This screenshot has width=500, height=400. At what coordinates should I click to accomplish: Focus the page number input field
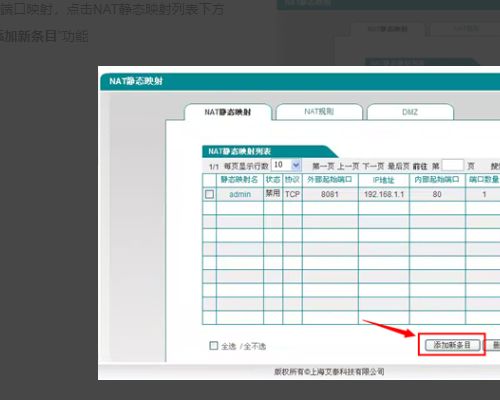point(453,165)
